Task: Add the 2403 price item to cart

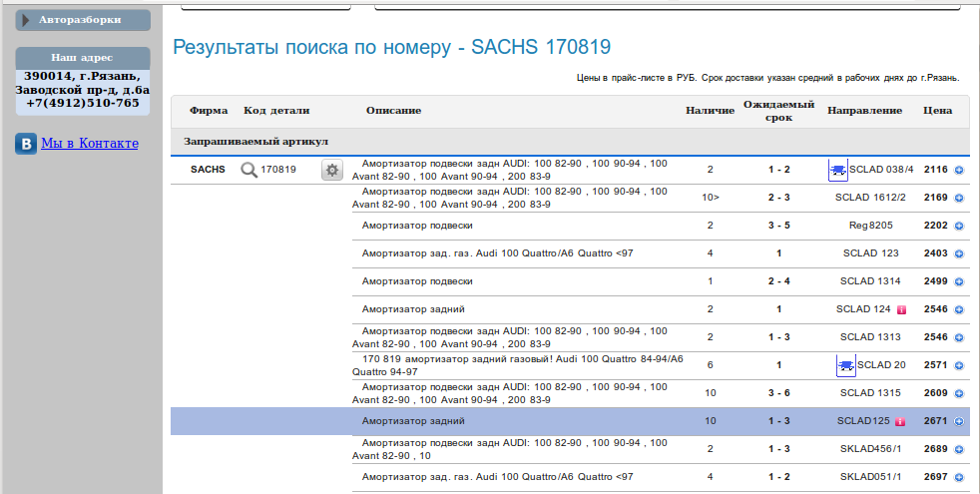Action: point(959,253)
